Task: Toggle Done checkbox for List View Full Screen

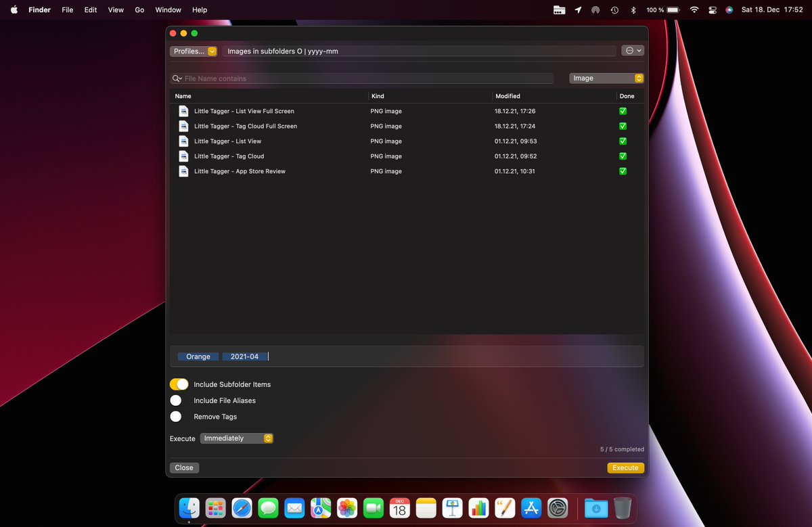Action: [x=623, y=111]
